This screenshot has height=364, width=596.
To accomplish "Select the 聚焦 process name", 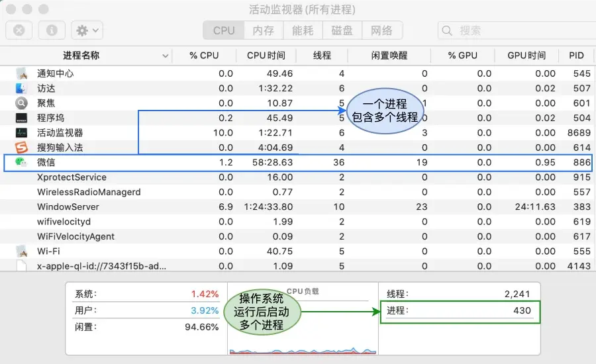I will (46, 103).
